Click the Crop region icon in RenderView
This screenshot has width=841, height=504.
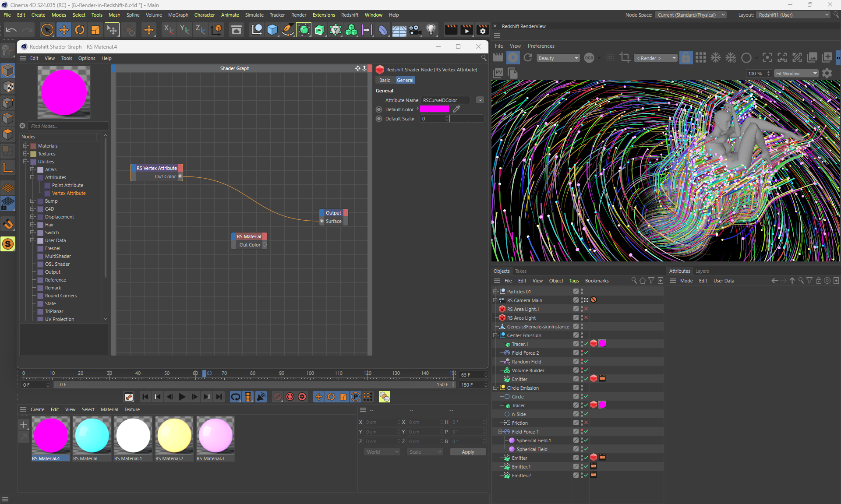(625, 58)
